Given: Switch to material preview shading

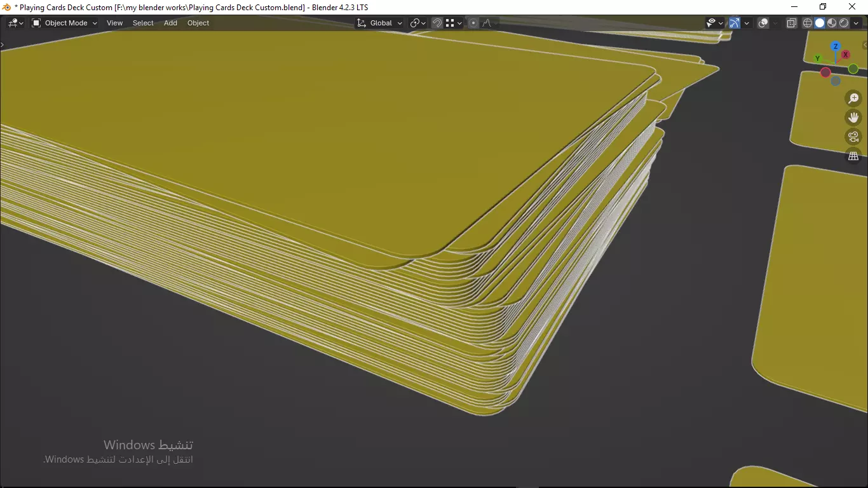Looking at the screenshot, I should 832,23.
